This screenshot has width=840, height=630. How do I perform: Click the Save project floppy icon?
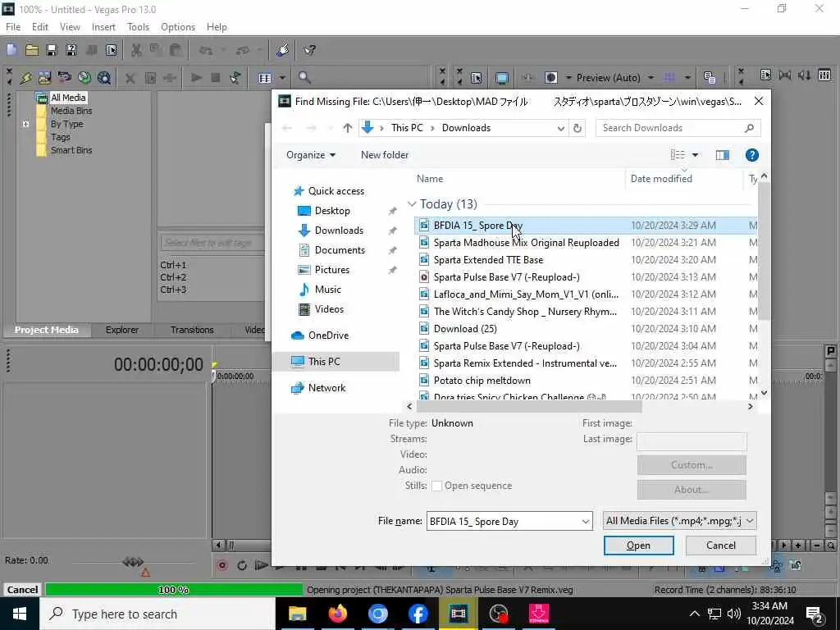pyautogui.click(x=52, y=50)
